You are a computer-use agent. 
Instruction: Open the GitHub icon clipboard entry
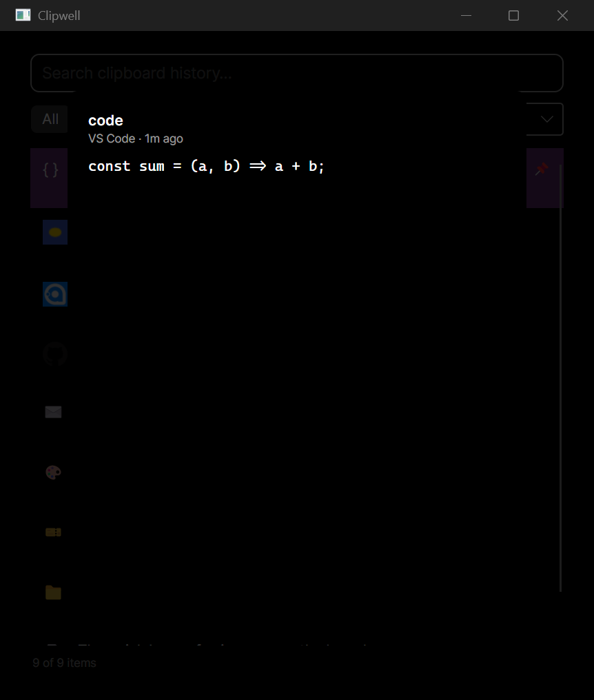[55, 354]
